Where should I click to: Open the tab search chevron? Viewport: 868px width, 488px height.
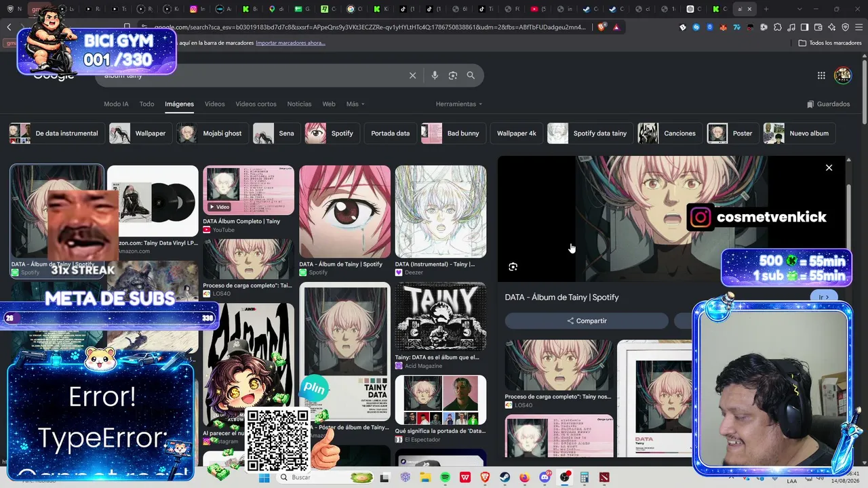800,9
